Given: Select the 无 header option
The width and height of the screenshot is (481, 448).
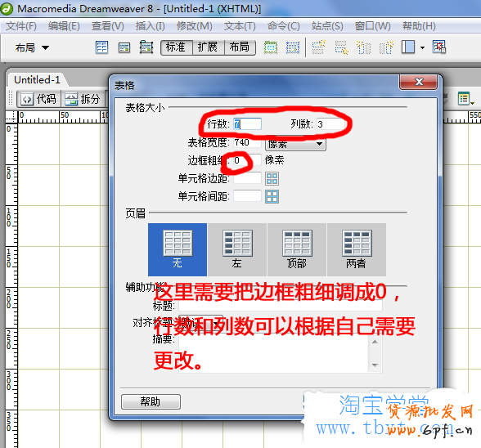Looking at the screenshot, I should (178, 249).
